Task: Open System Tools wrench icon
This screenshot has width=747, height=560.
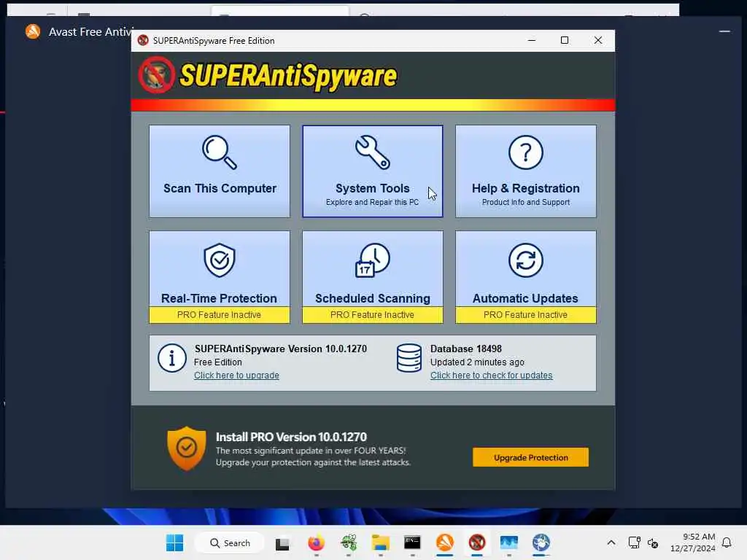Action: pyautogui.click(x=373, y=152)
